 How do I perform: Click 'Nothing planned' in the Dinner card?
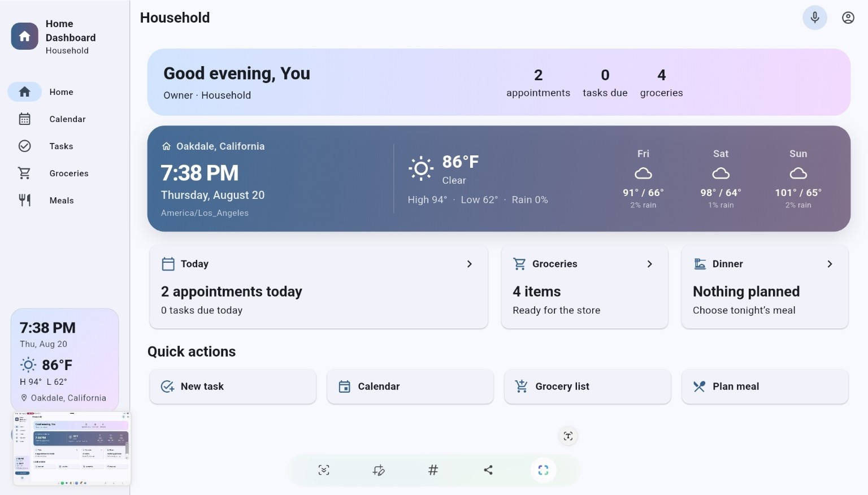tap(746, 292)
